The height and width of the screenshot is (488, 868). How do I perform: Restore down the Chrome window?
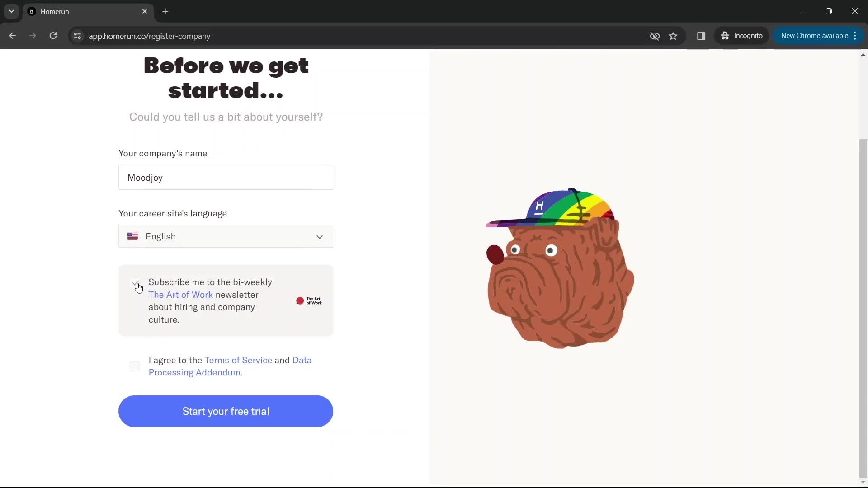coord(829,11)
